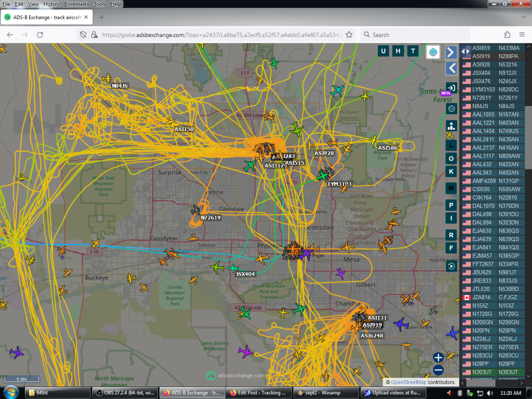This screenshot has width=532, height=399.
Task: Select the JZA814 Canadian flight row
Action: pos(494,297)
